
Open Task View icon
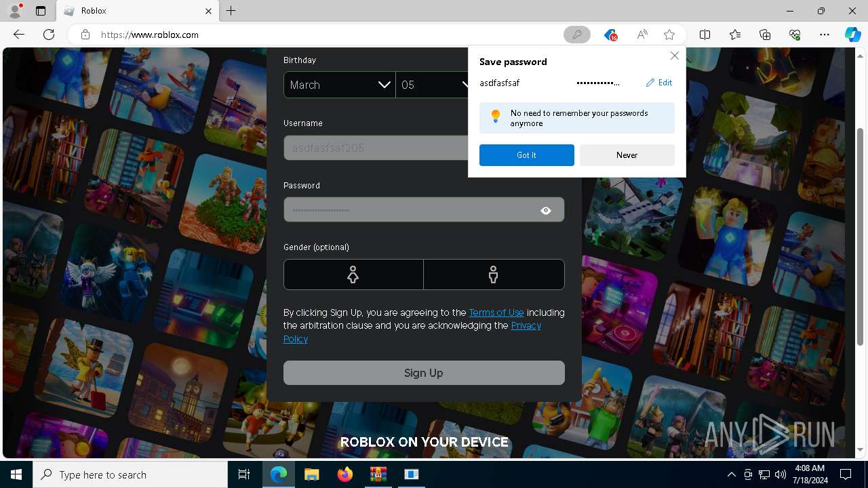244,474
